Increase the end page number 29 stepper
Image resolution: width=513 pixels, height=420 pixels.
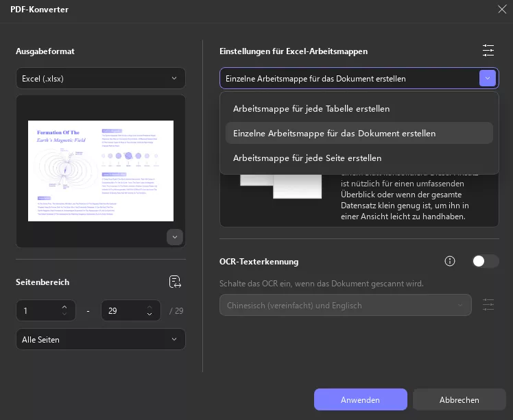(150, 307)
